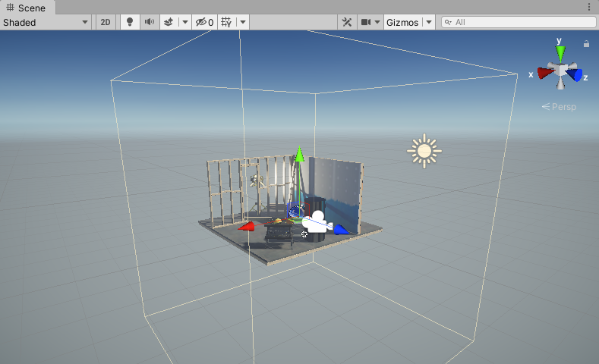Select the black workbench table object

279,234
